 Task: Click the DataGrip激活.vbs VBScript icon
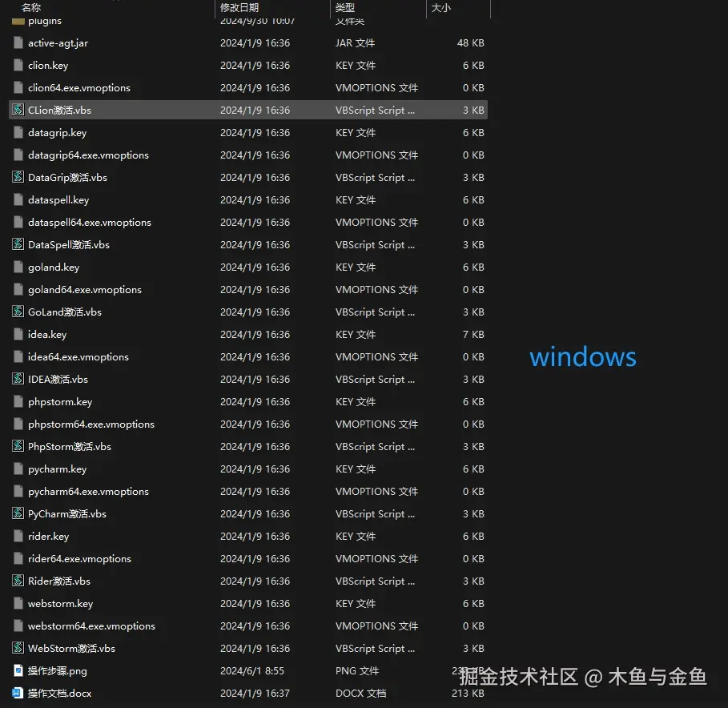click(x=18, y=177)
